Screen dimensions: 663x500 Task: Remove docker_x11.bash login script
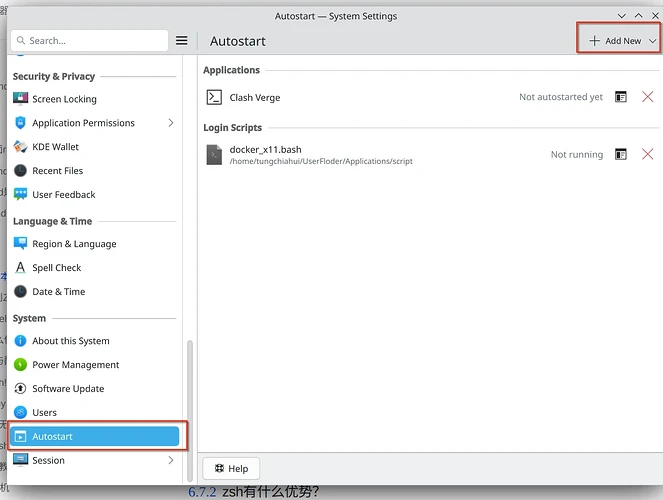pyautogui.click(x=647, y=154)
